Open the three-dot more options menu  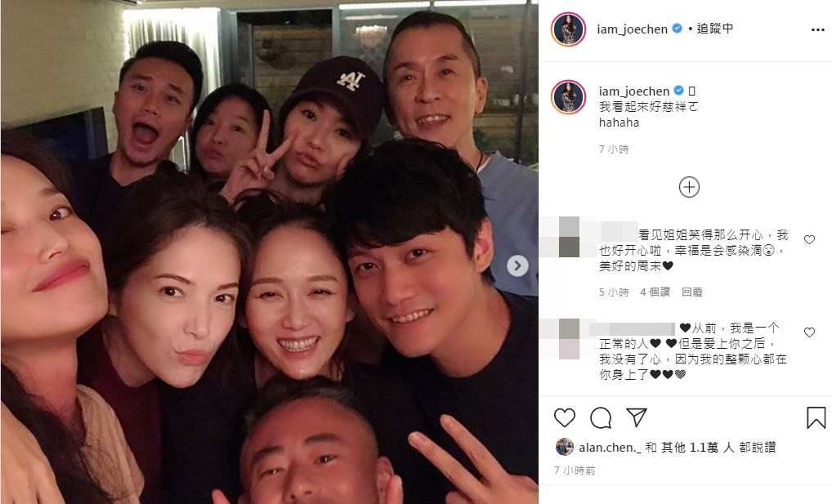click(x=817, y=29)
